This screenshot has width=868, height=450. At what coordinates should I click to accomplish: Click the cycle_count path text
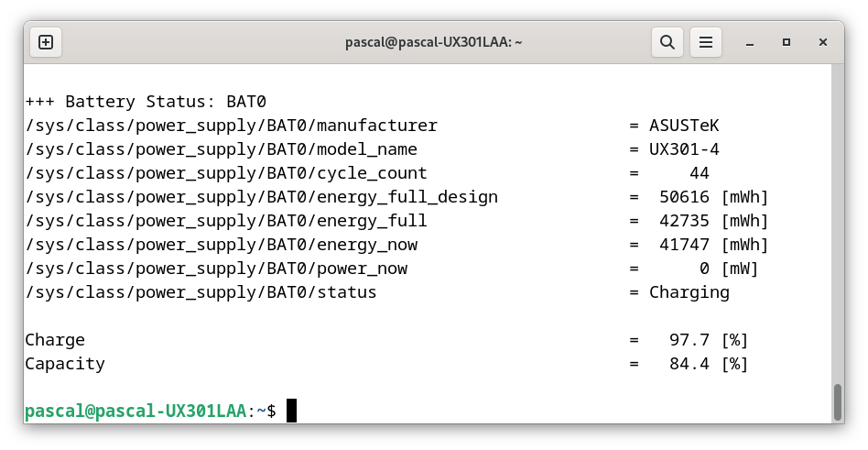click(x=226, y=173)
